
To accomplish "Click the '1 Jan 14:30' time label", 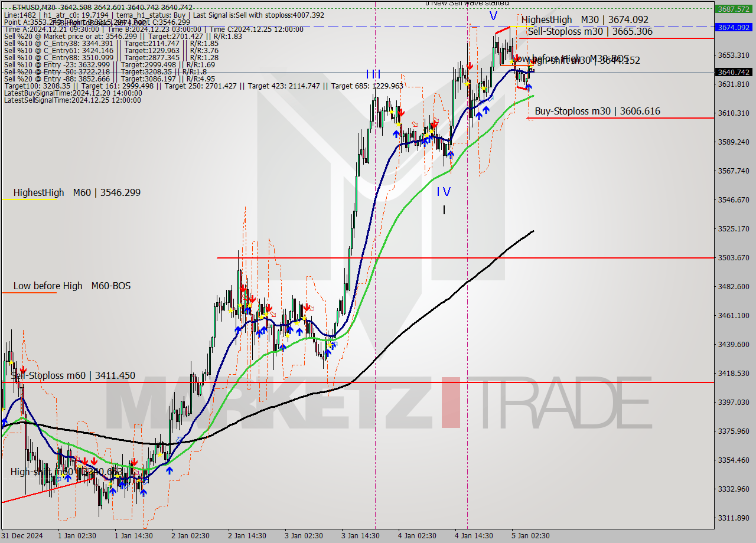I will (133, 536).
